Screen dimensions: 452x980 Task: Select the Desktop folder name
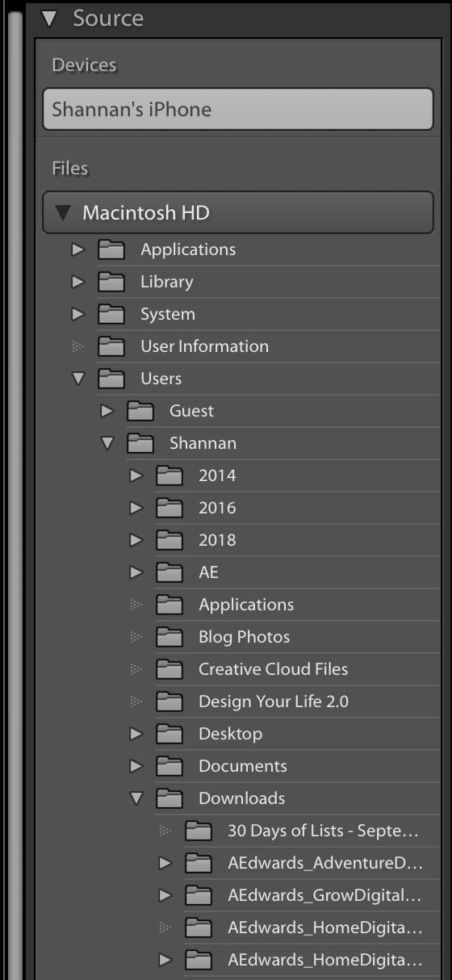[x=230, y=735]
